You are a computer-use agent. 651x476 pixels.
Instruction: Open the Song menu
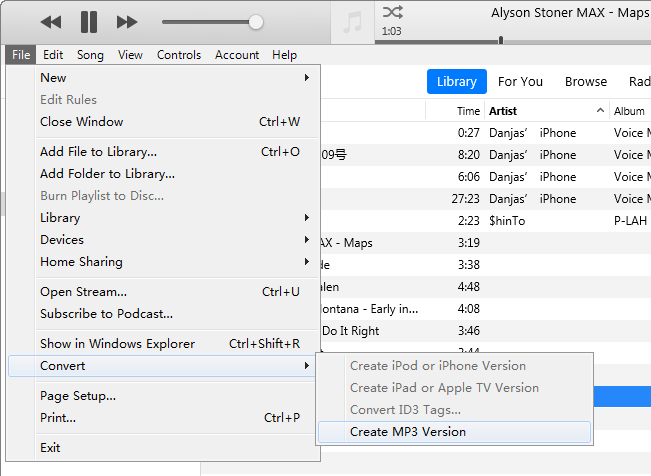(90, 55)
